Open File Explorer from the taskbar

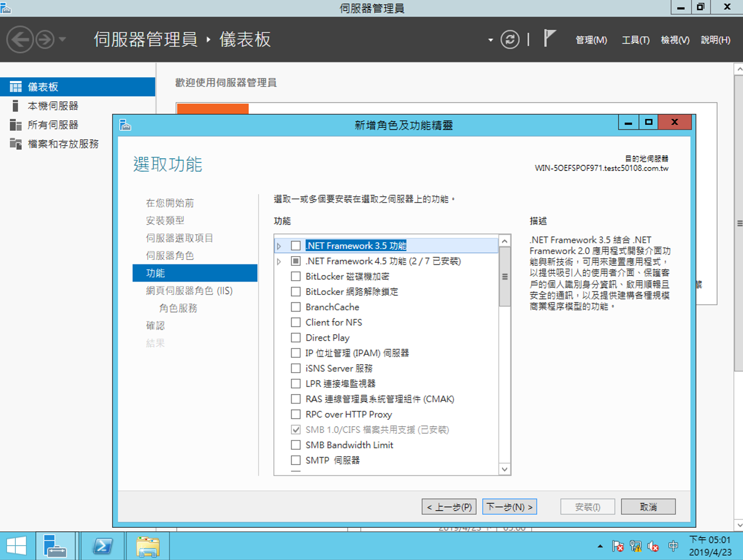coord(148,547)
